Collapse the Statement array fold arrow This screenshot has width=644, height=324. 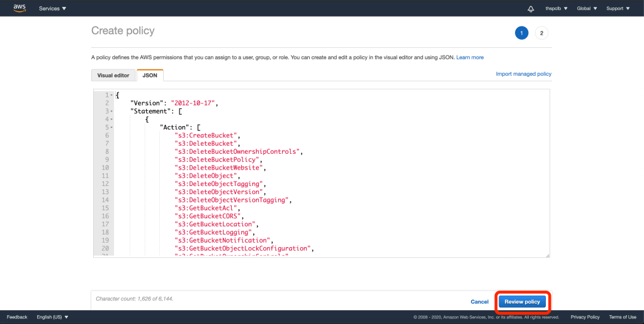coord(111,111)
